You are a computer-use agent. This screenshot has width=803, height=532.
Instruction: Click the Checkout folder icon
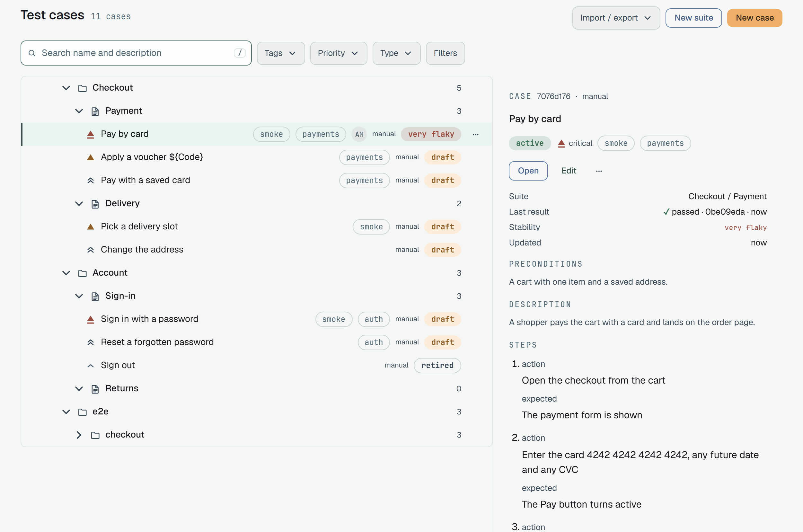point(83,88)
